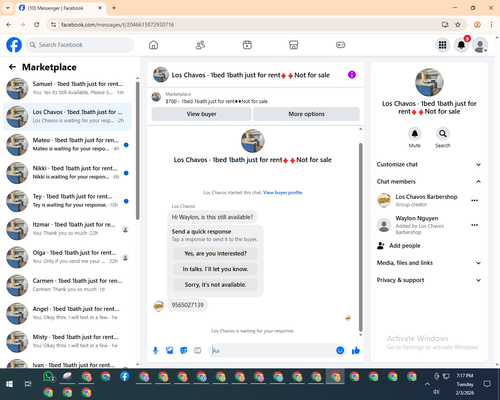
Task: Attach a file with the photo icon
Action: point(170,350)
